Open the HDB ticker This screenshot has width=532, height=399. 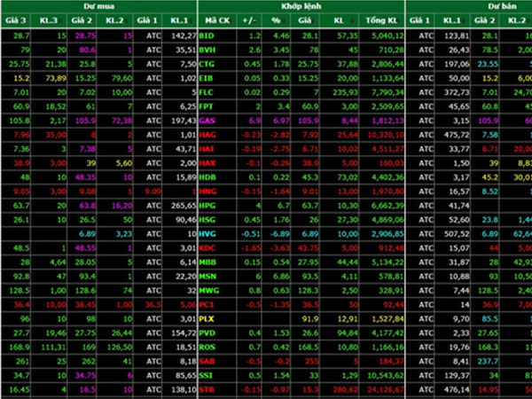(x=207, y=177)
